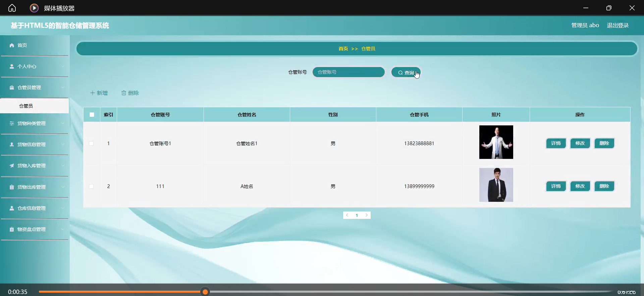This screenshot has width=644, height=296.
Task: Click the user icon beside 仓库信息管理
Action: (x=12, y=208)
